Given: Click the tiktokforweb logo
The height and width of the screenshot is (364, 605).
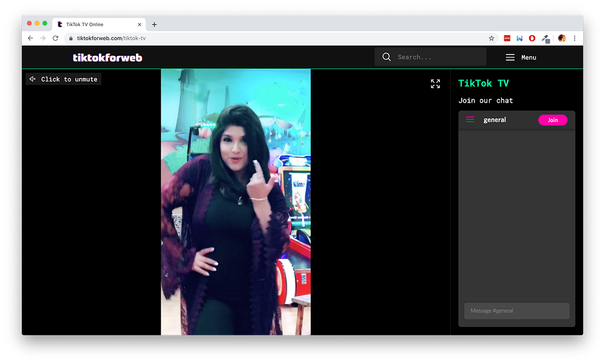Looking at the screenshot, I should click(107, 57).
